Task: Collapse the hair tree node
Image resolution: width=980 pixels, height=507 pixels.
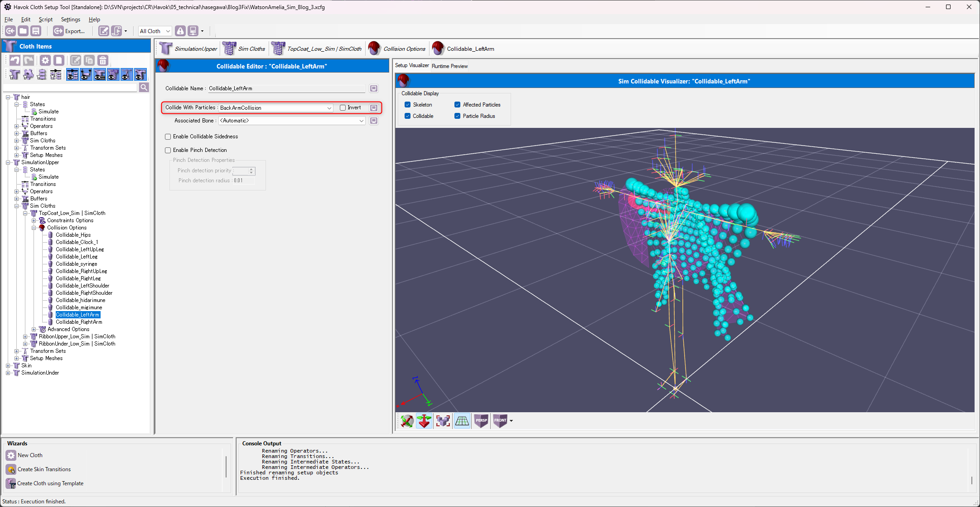Action: click(x=8, y=97)
